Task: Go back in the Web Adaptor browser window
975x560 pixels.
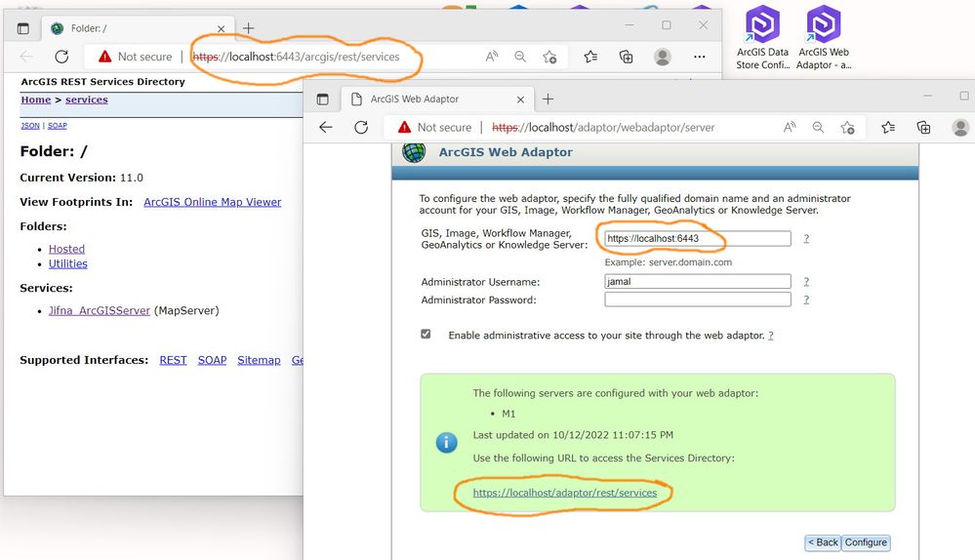Action: [325, 128]
